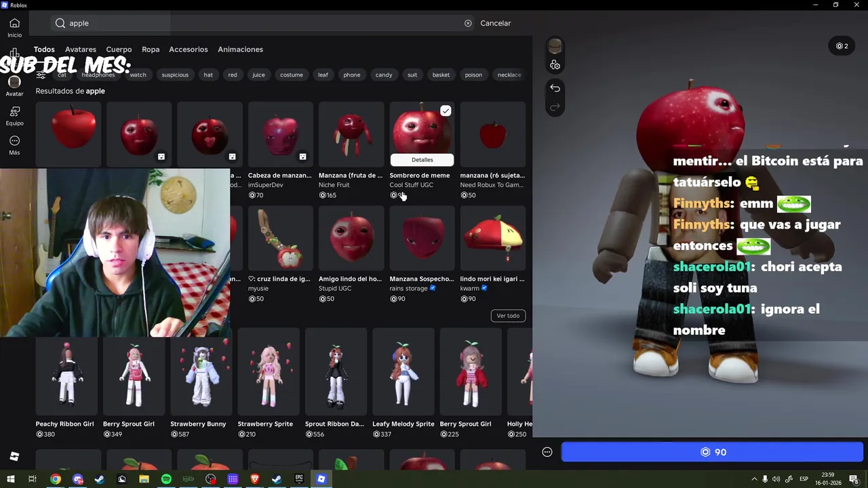Viewport: 868px width, 488px height.
Task: Filter by the poison tag
Action: 473,75
